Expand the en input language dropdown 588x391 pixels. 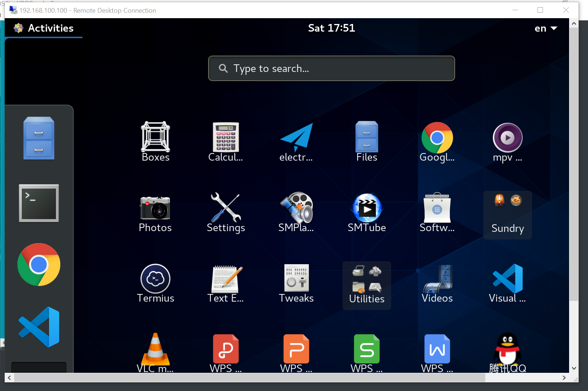point(546,28)
